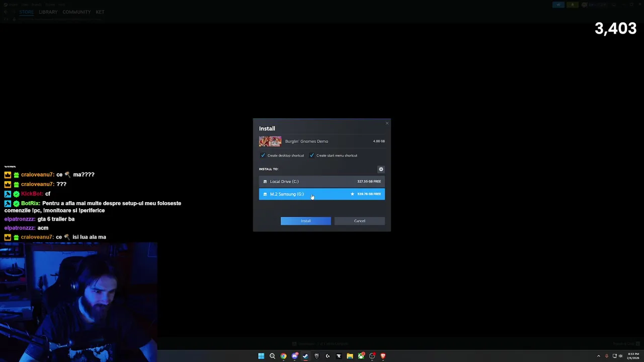Click elpatronzzz in "gta 6 trailer ba" message
Image resolution: width=644 pixels, height=362 pixels.
20,219
